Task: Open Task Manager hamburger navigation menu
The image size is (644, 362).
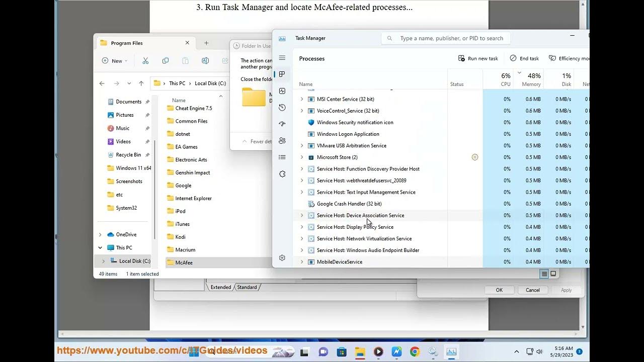Action: pyautogui.click(x=282, y=58)
